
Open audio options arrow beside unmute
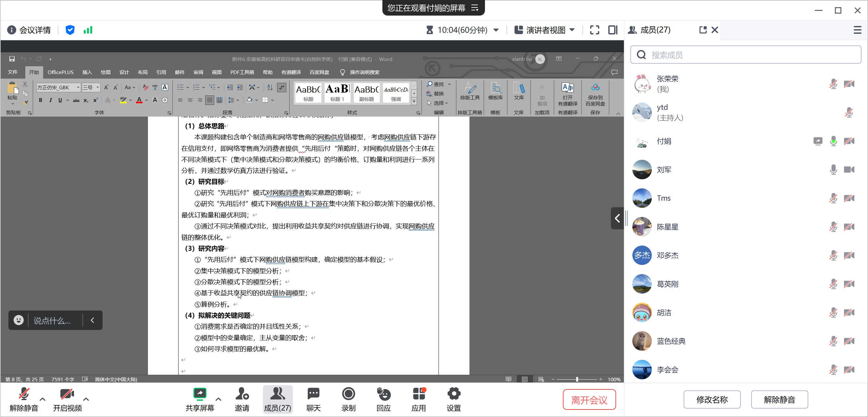(x=43, y=399)
